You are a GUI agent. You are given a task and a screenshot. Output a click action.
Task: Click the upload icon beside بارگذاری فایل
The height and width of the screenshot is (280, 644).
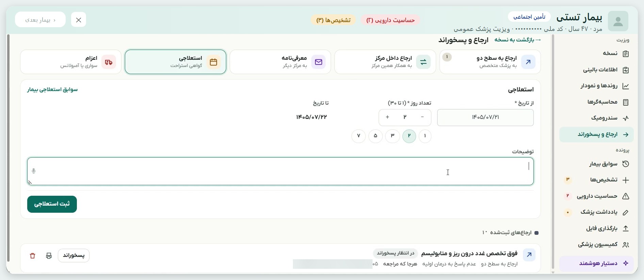(x=626, y=229)
